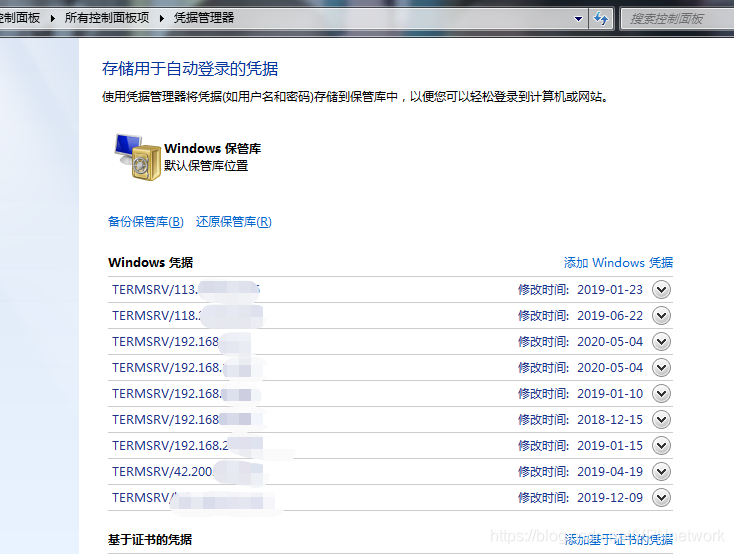This screenshot has width=734, height=554.
Task: Click 添加 Windows 凭据 link
Action: (618, 262)
